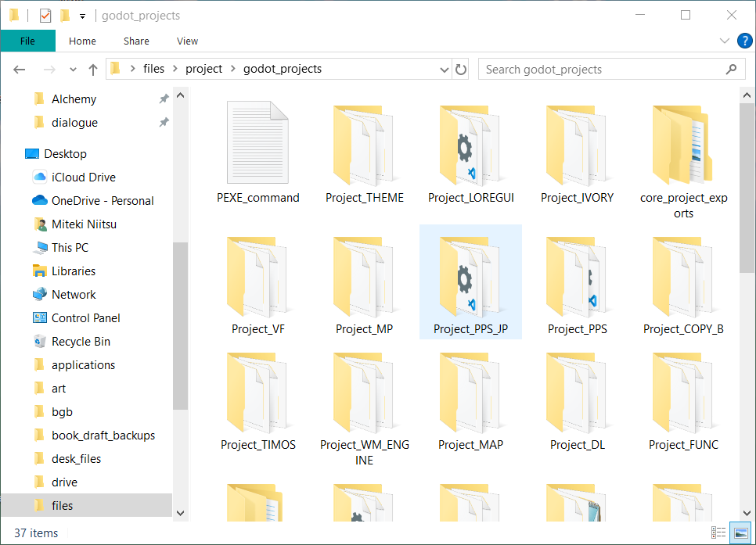The height and width of the screenshot is (545, 756).
Task: Click navigation pane down scroll arrow
Action: click(x=180, y=513)
